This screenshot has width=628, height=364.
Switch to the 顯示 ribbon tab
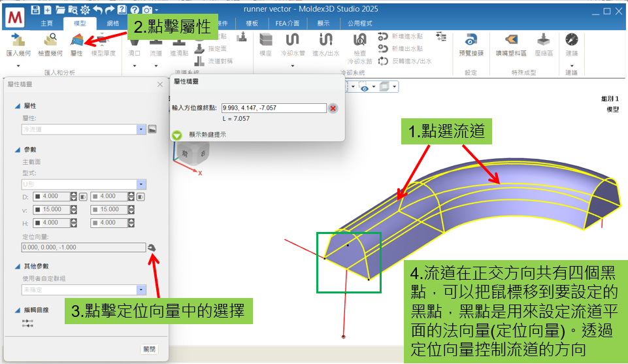(x=323, y=24)
